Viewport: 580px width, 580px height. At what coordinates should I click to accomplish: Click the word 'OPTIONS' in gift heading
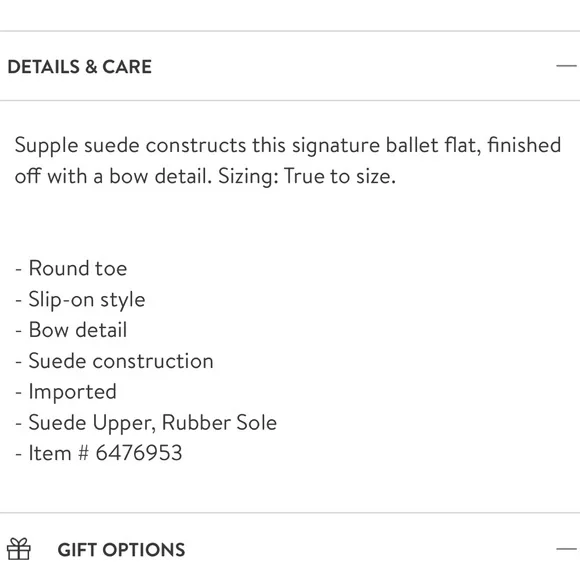click(144, 550)
